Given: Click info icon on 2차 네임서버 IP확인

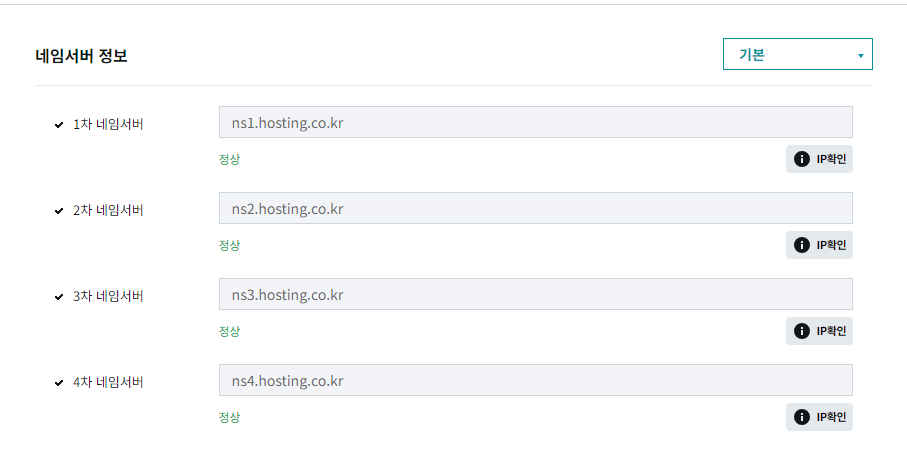Looking at the screenshot, I should coord(801,245).
